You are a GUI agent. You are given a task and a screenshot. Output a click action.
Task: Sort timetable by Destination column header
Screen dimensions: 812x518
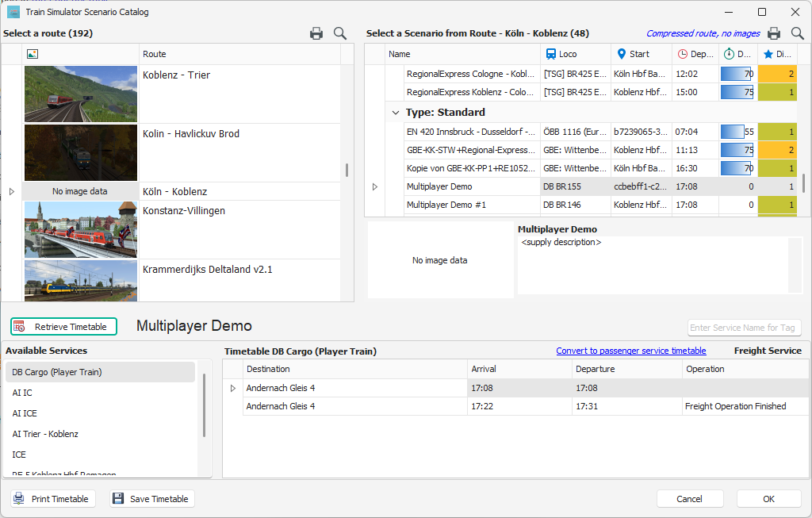click(x=354, y=369)
